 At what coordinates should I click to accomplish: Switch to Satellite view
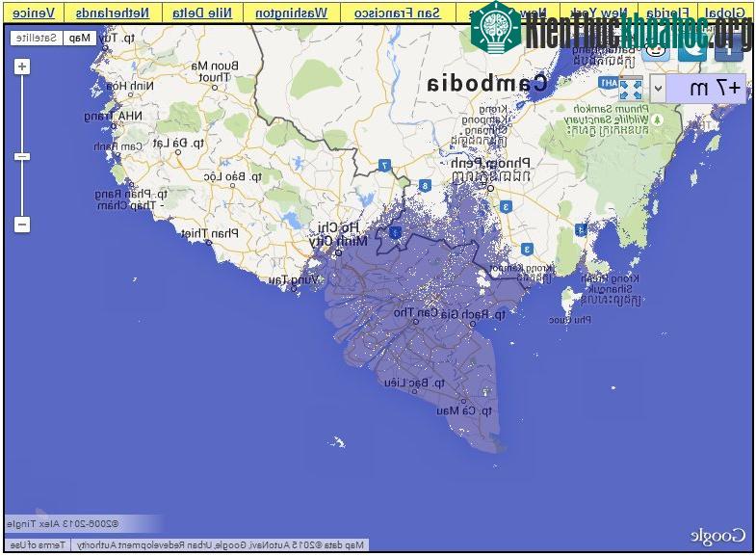[x=37, y=38]
